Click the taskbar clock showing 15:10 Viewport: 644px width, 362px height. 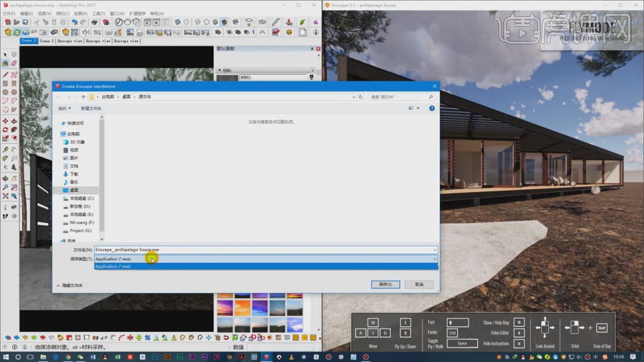[x=619, y=357]
